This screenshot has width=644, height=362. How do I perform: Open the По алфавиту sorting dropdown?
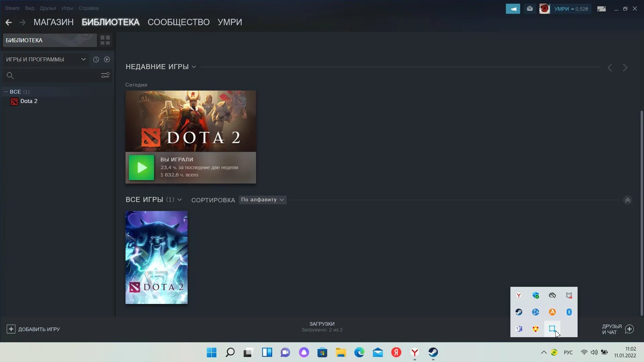(x=262, y=200)
